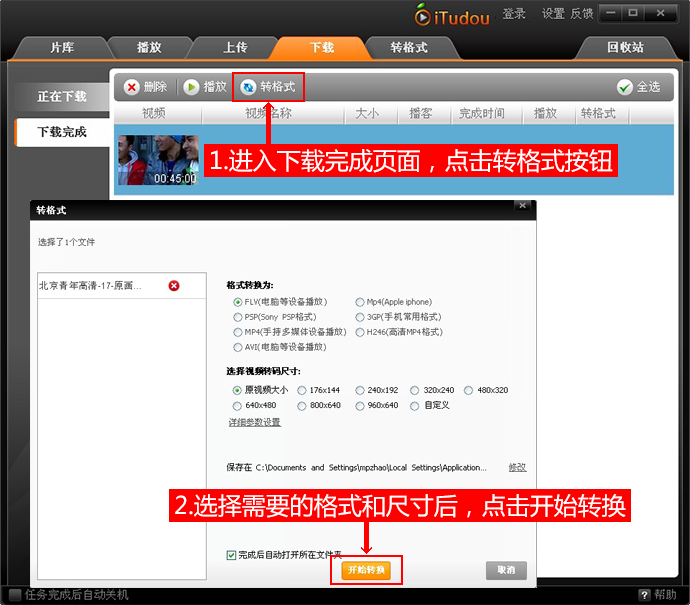Toggle auto-open folder after completion checkbox
This screenshot has width=690, height=605.
click(232, 554)
